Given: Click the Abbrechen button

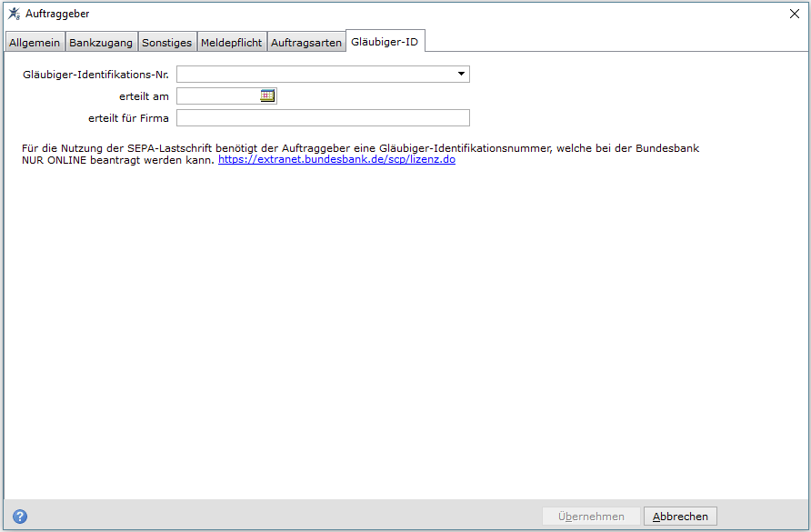Looking at the screenshot, I should coord(680,517).
